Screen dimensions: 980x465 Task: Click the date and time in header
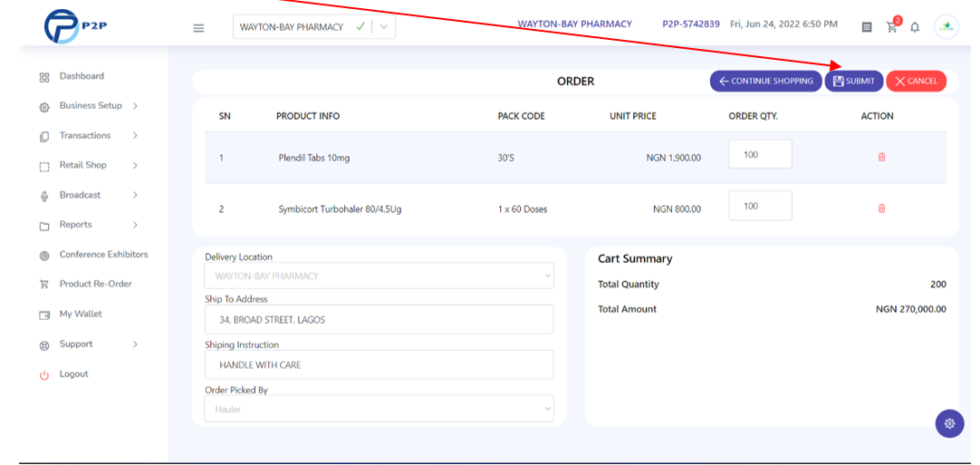coord(783,24)
